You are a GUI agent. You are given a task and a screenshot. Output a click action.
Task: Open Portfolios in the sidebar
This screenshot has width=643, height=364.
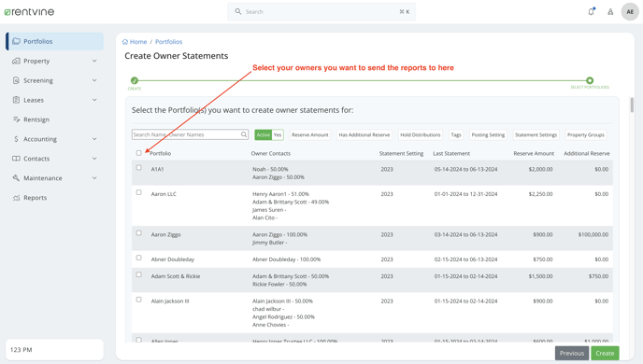54,41
